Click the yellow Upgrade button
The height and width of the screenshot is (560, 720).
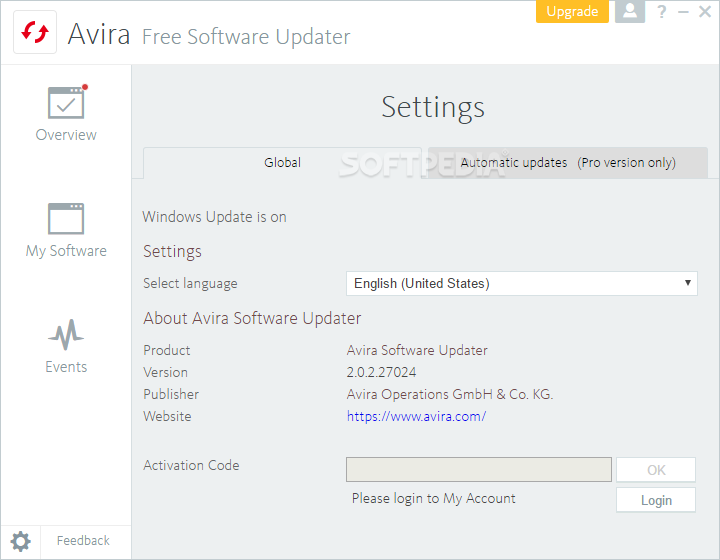pyautogui.click(x=572, y=11)
